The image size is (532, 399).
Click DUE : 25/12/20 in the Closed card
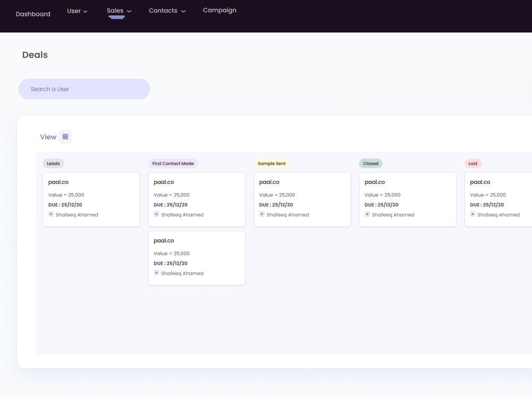[381, 205]
